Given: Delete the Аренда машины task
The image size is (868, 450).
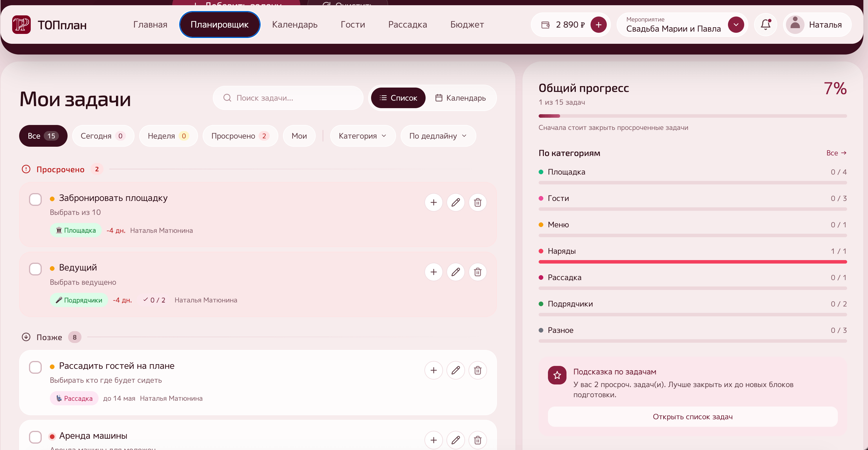Looking at the screenshot, I should 477,440.
